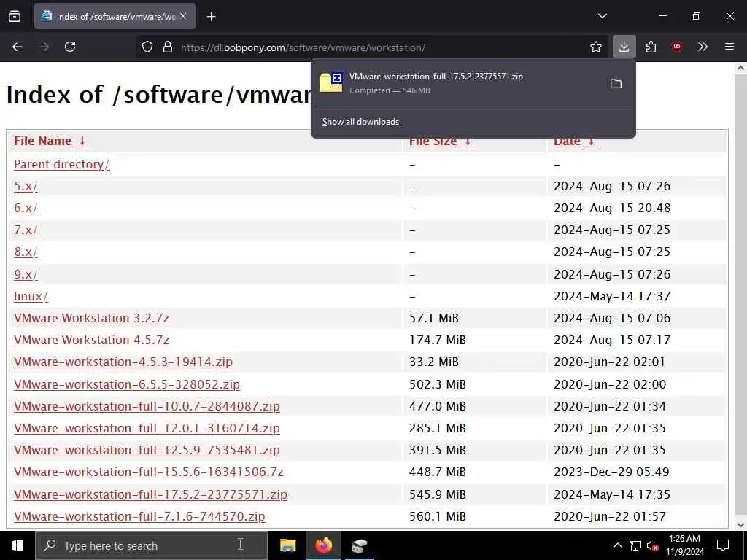This screenshot has width=747, height=560.
Task: Download VMware Workstation 4.5.7z
Action: click(x=91, y=340)
